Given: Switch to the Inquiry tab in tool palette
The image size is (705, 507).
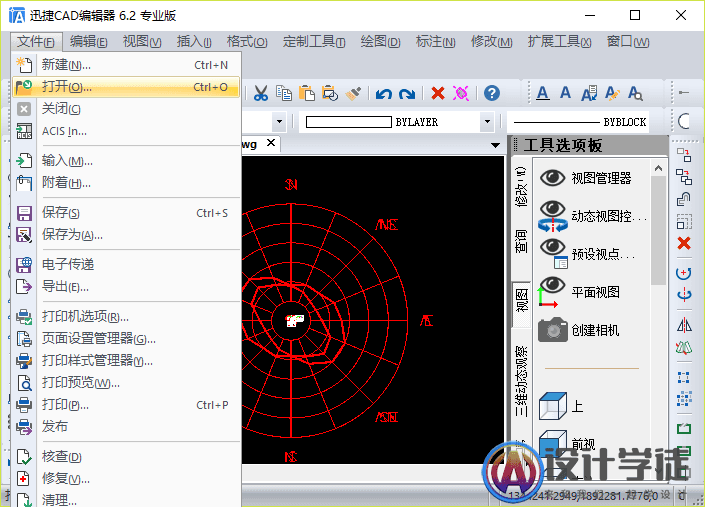Looking at the screenshot, I should (521, 242).
